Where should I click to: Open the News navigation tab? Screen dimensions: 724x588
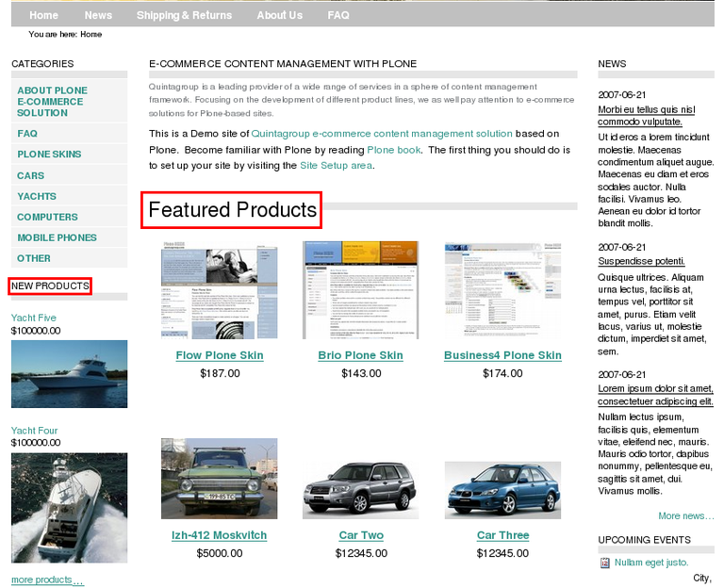[98, 15]
